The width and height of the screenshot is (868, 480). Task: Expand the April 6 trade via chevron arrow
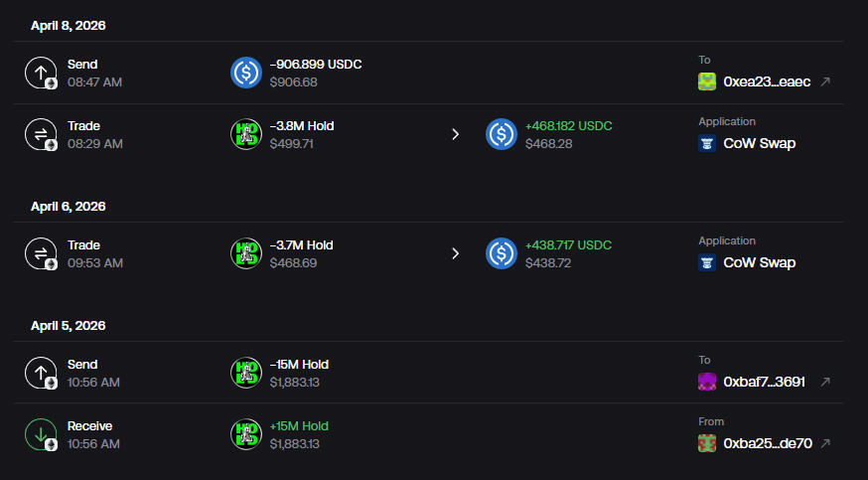pyautogui.click(x=456, y=253)
